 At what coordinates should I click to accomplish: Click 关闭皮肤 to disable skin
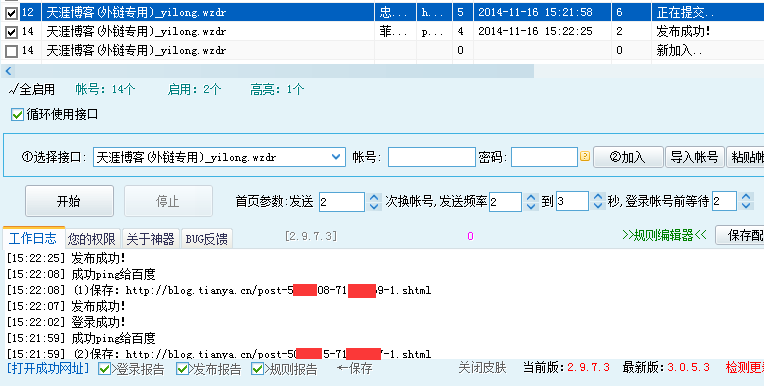[x=482, y=368]
